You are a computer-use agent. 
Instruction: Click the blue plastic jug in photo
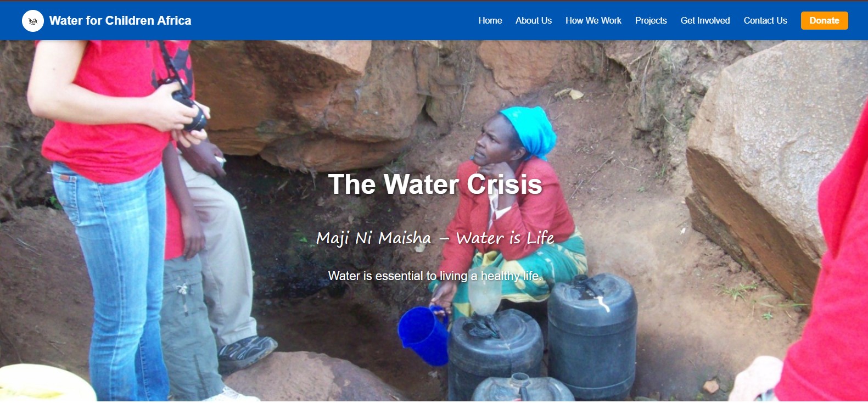pos(423,335)
